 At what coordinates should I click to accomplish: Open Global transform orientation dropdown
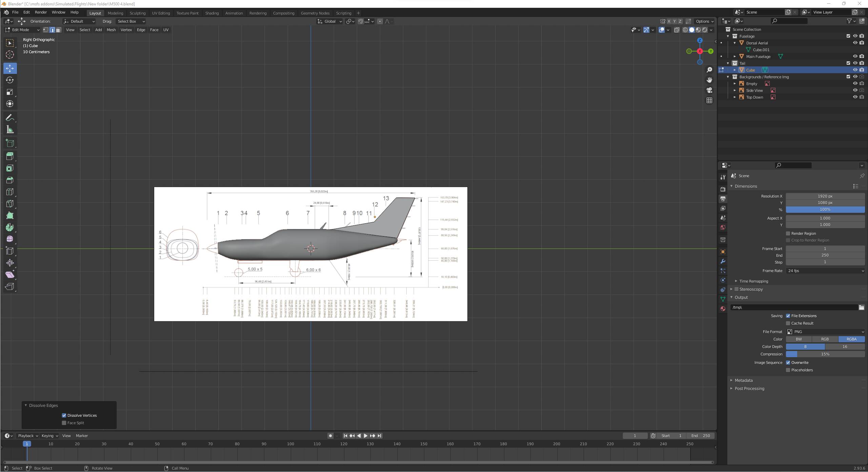329,21
